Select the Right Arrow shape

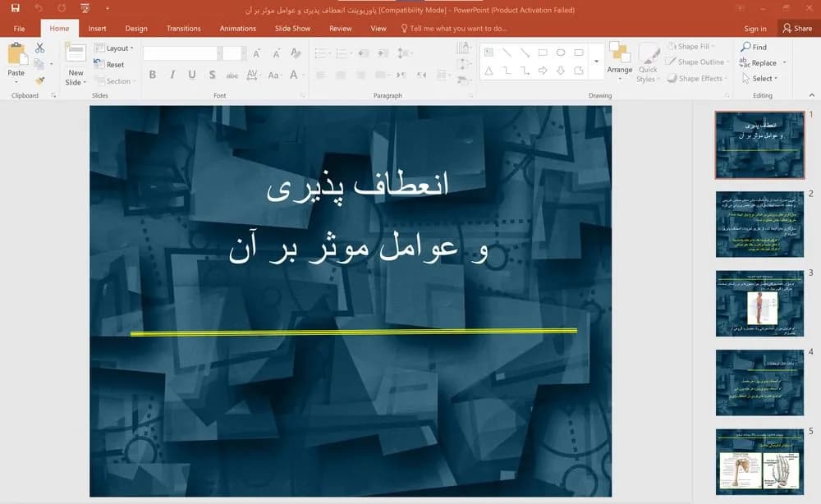click(x=543, y=71)
